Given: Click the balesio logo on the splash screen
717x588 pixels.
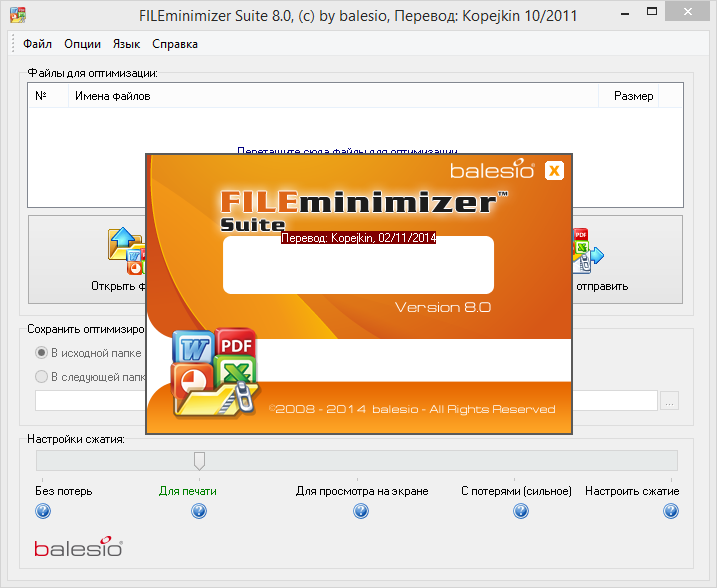Looking at the screenshot, I should point(492,169).
